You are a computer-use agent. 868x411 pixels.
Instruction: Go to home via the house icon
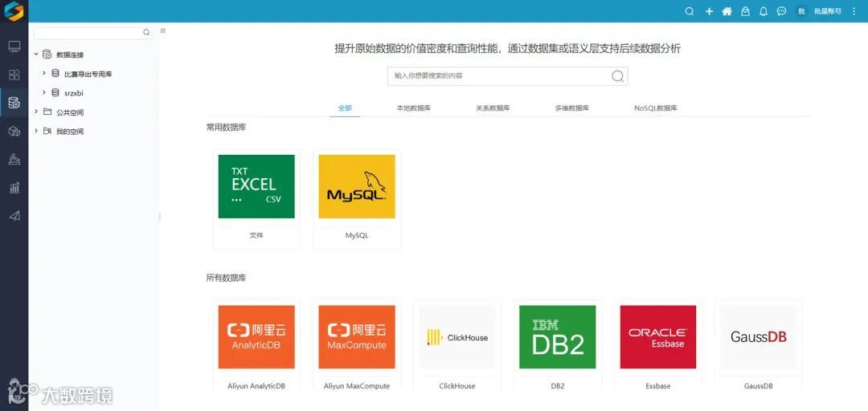727,11
